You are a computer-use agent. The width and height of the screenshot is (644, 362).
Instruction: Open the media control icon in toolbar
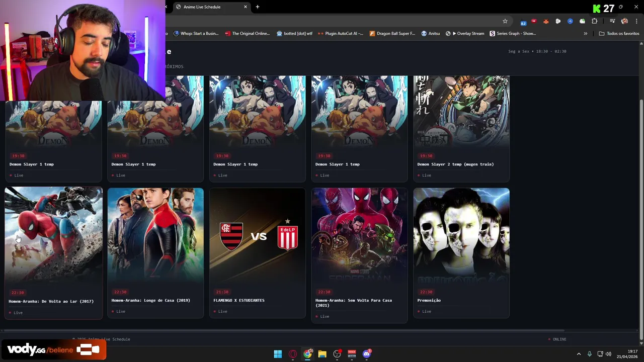coord(612,21)
